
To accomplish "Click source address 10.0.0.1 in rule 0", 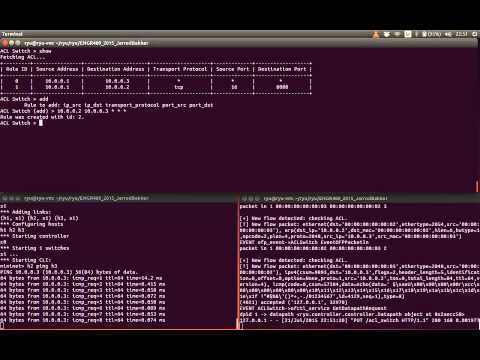I will coord(57,81).
